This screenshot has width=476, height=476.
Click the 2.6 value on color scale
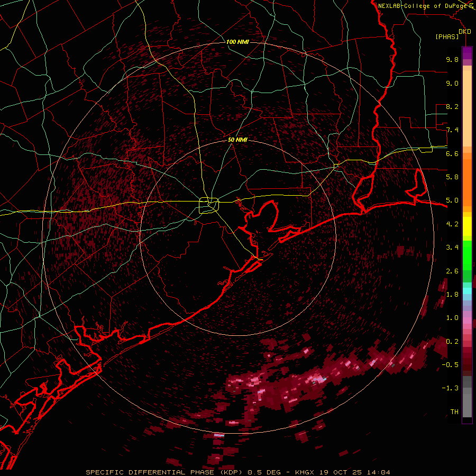click(x=452, y=271)
